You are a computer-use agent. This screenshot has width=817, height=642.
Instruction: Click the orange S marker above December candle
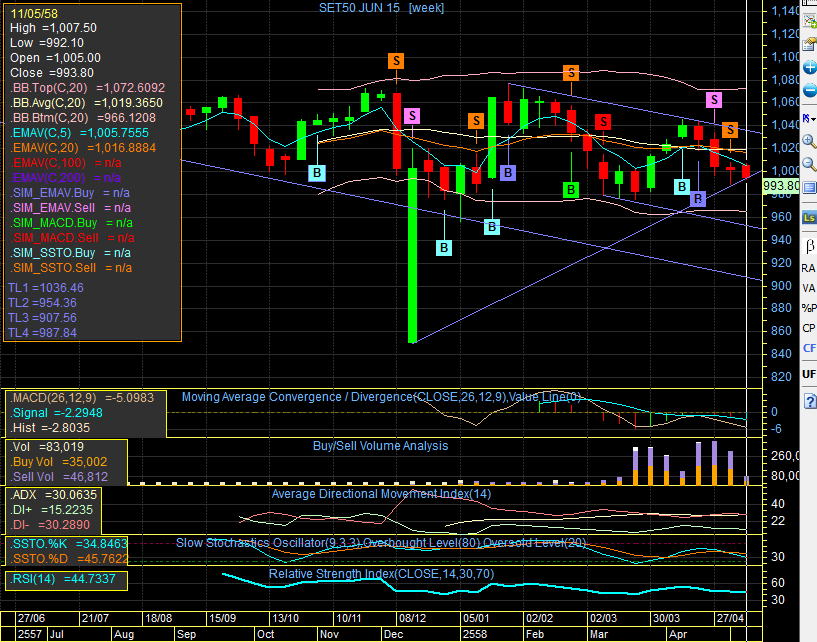396,61
